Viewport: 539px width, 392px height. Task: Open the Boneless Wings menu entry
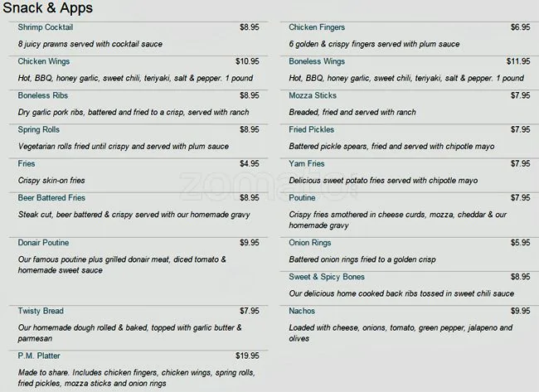click(317, 61)
